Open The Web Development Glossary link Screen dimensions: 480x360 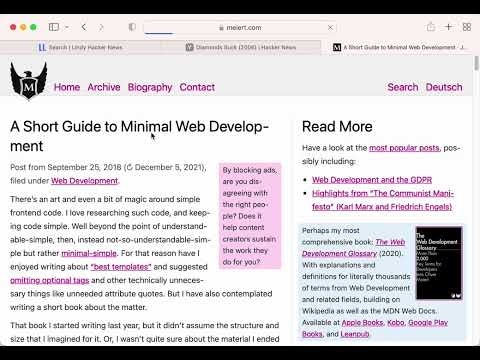click(354, 248)
